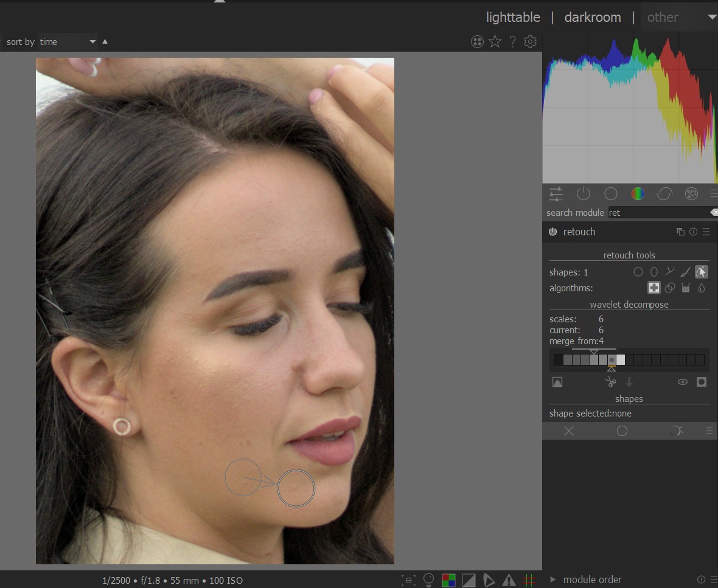Image resolution: width=718 pixels, height=588 pixels.
Task: Toggle gamut check warning triangle icon
Action: tap(509, 580)
